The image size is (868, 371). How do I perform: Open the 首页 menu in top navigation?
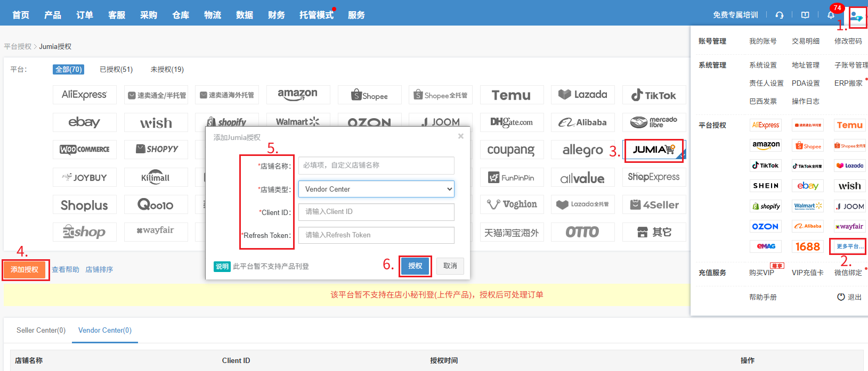click(x=21, y=15)
